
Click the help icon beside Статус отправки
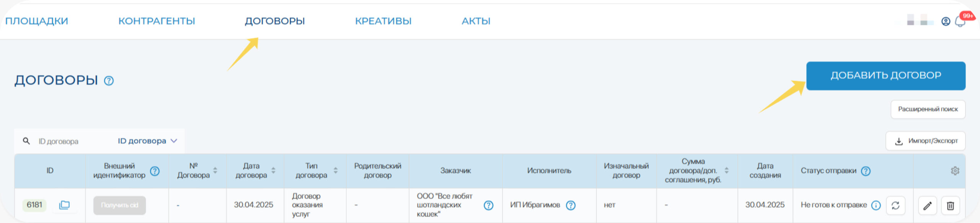(866, 171)
